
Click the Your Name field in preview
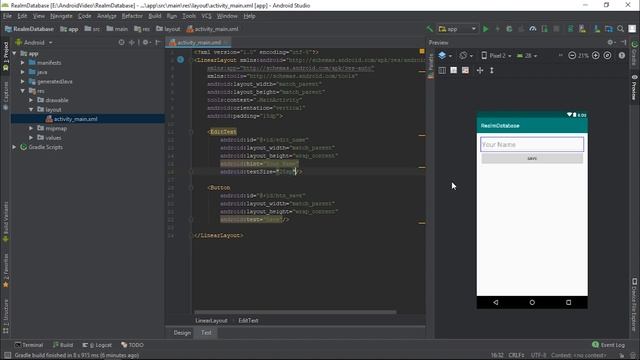pos(532,144)
